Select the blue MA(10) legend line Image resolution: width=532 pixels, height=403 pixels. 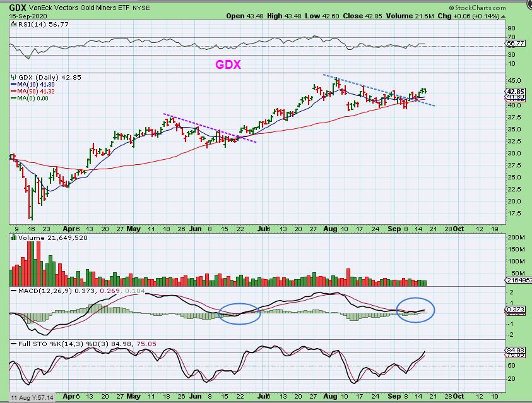pos(14,84)
